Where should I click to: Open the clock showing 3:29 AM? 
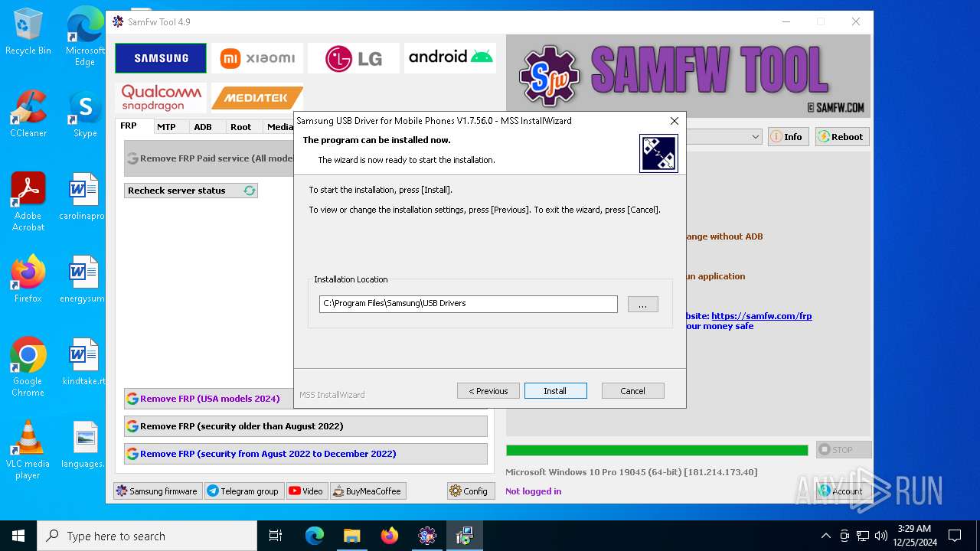click(915, 536)
